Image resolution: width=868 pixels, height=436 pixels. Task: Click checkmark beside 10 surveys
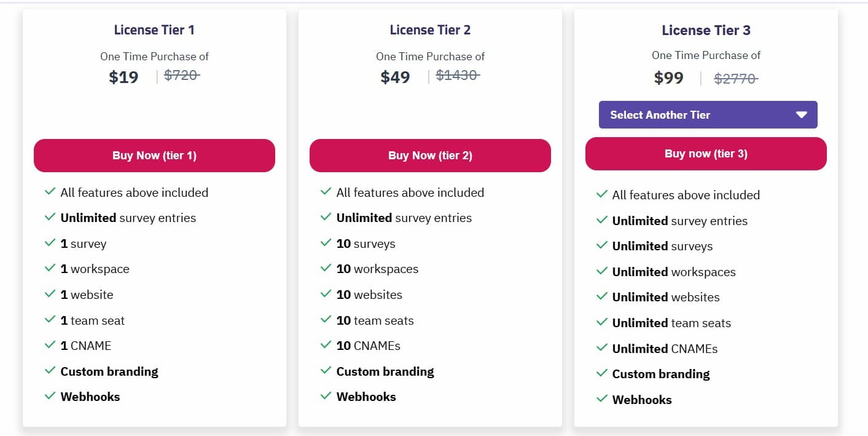tap(326, 243)
